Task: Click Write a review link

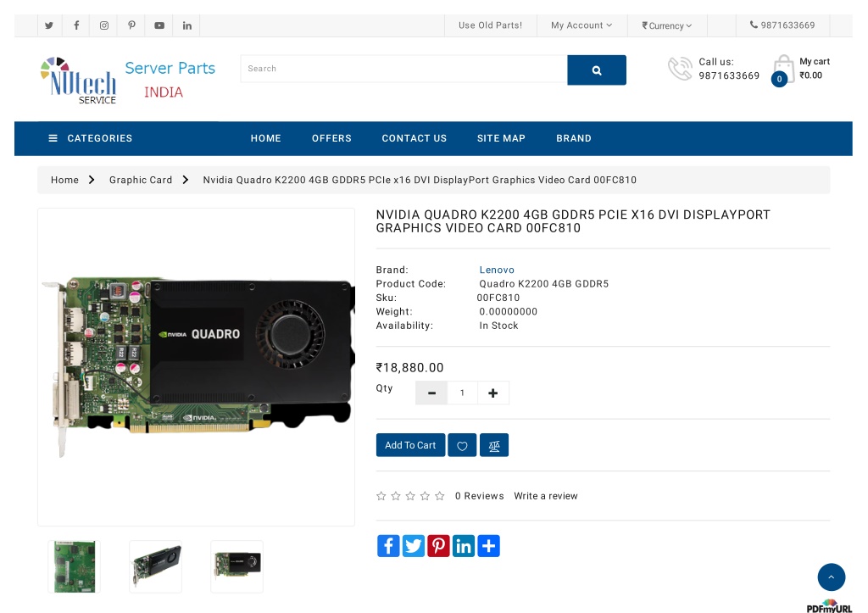Action: 545,496
